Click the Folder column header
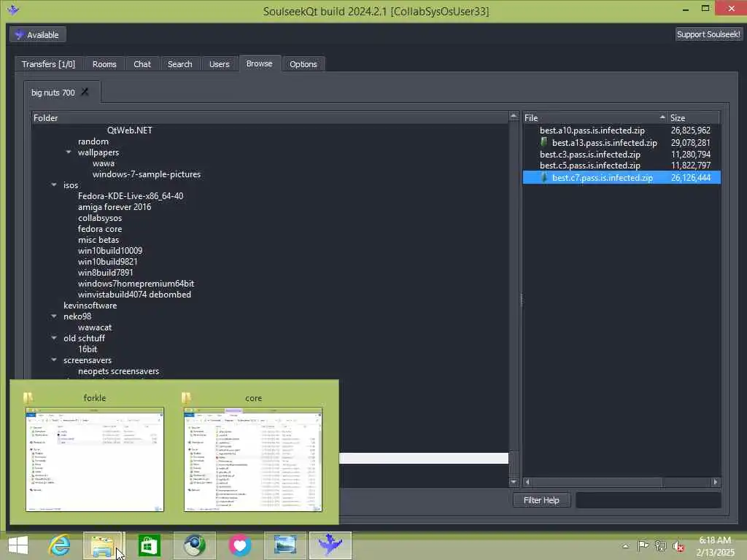This screenshot has width=747, height=560. (270, 117)
